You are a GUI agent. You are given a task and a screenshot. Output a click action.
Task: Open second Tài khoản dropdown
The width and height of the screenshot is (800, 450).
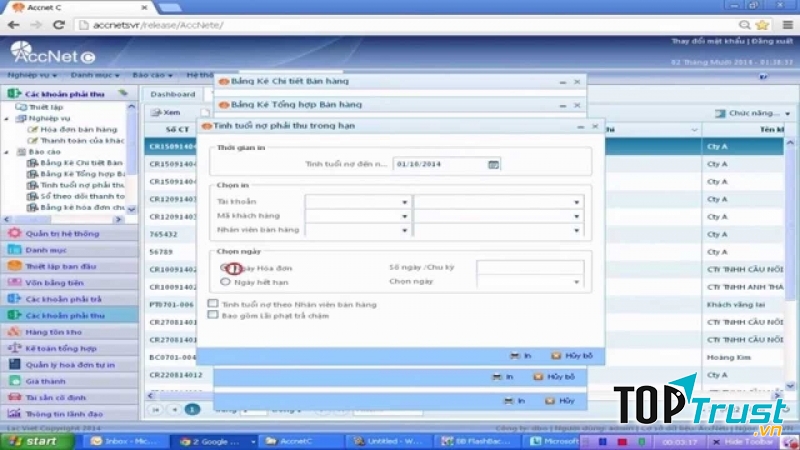click(x=576, y=202)
